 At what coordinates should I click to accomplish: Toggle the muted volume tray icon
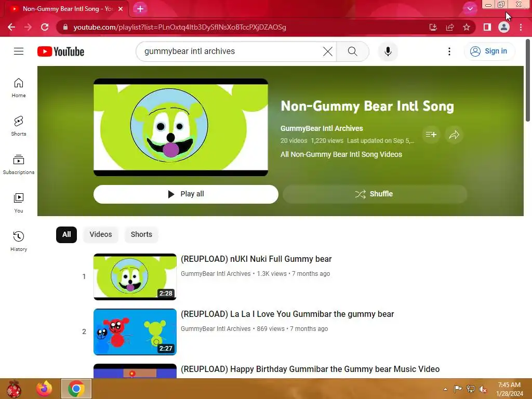pyautogui.click(x=483, y=389)
